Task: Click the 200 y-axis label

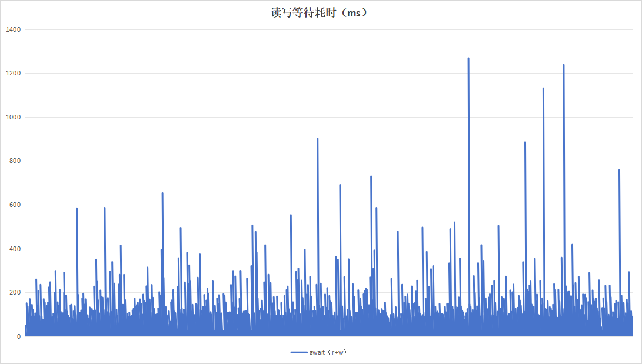Action: point(15,292)
